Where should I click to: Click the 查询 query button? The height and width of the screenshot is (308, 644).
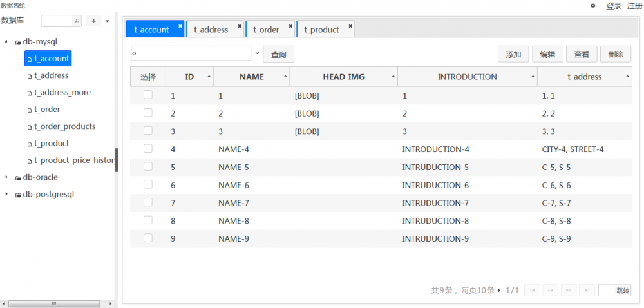point(278,55)
